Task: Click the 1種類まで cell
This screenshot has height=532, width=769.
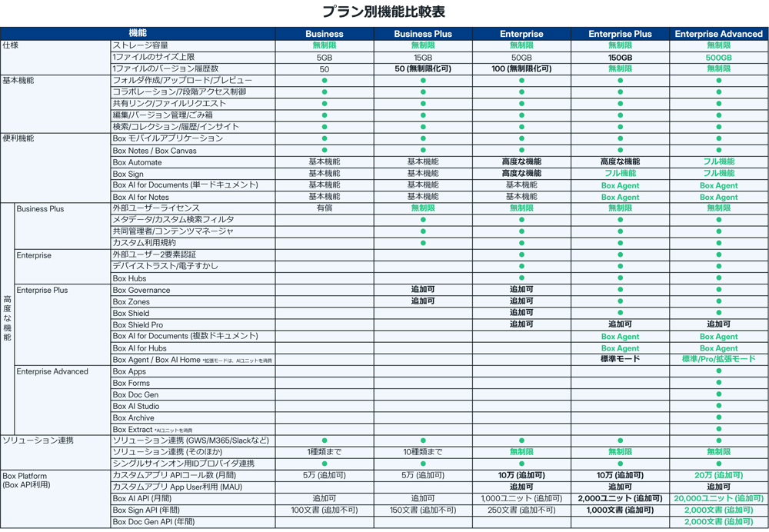Action: (x=325, y=452)
